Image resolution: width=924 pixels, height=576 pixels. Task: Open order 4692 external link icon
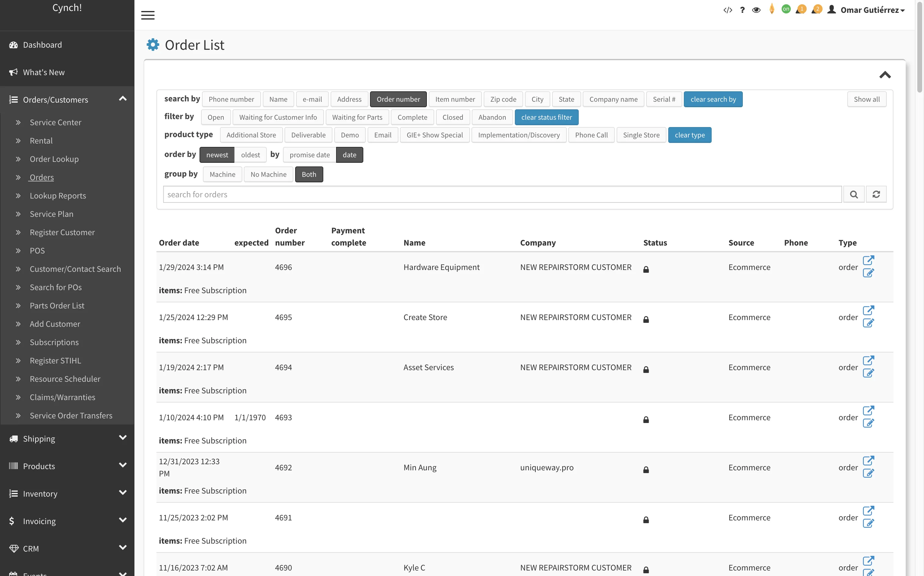click(x=868, y=461)
